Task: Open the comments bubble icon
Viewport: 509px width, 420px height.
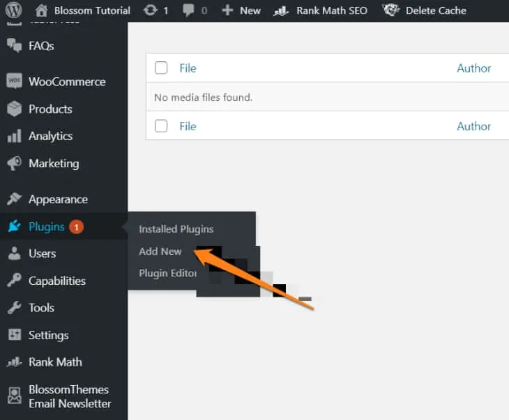Action: (x=189, y=10)
